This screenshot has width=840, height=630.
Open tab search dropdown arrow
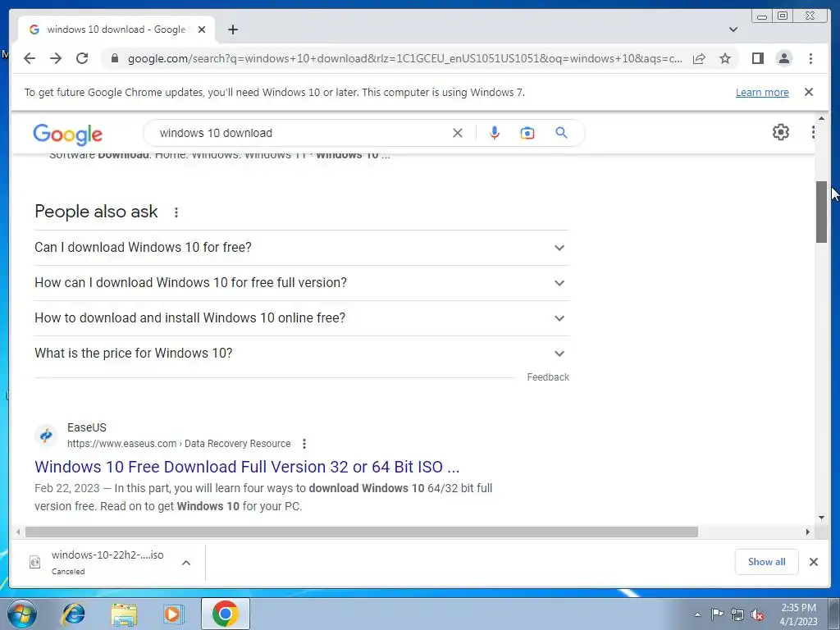(733, 30)
